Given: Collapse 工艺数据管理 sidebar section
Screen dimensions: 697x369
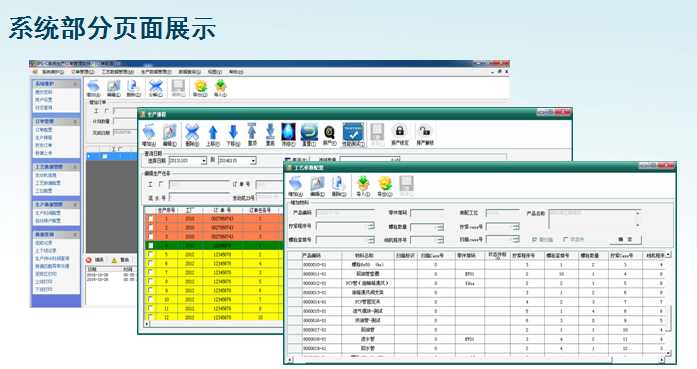Looking at the screenshot, I should 75,167.
